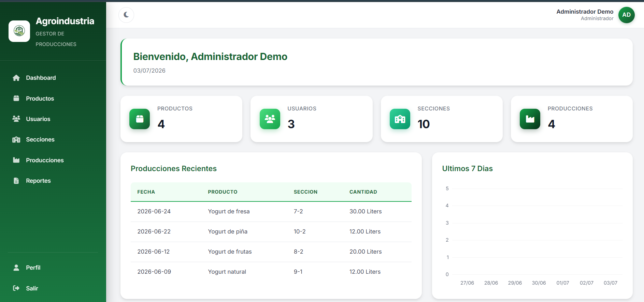Click the 03/07 chart axis label
This screenshot has width=644, height=302.
(x=610, y=283)
